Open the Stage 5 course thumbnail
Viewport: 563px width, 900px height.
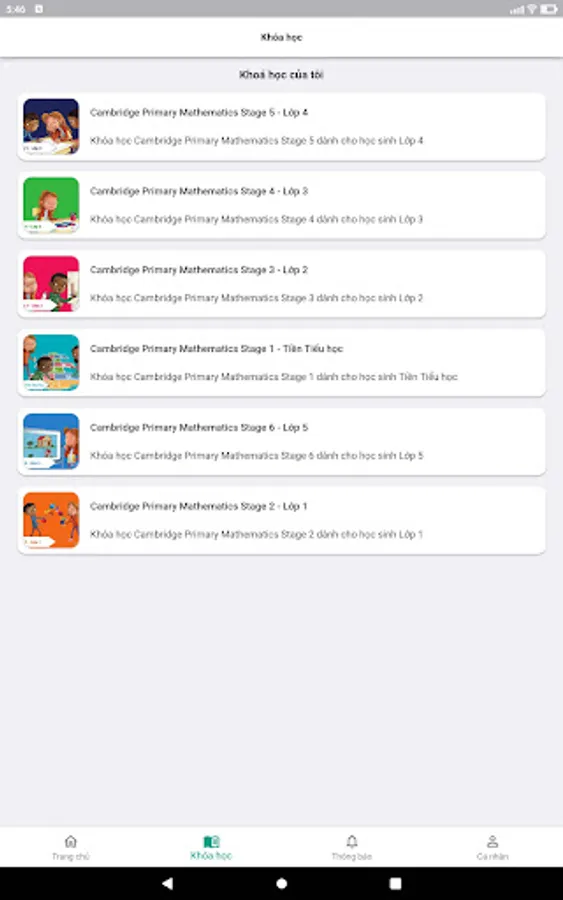click(51, 126)
